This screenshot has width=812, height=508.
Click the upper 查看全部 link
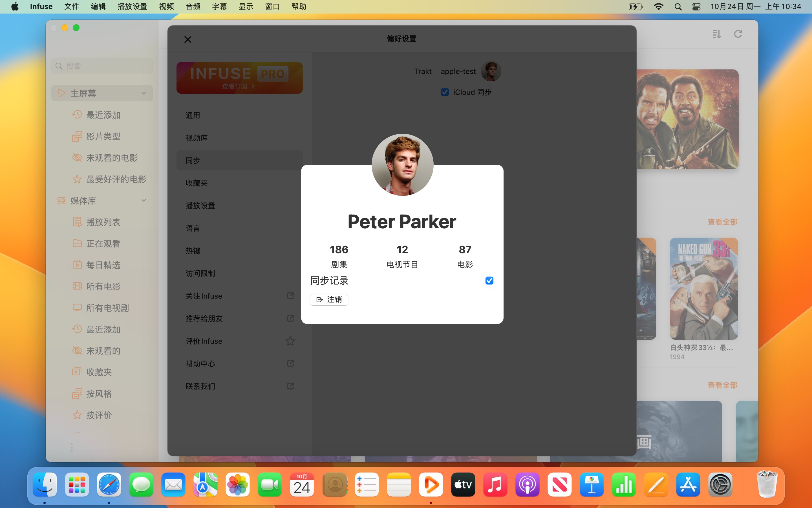[x=722, y=222]
